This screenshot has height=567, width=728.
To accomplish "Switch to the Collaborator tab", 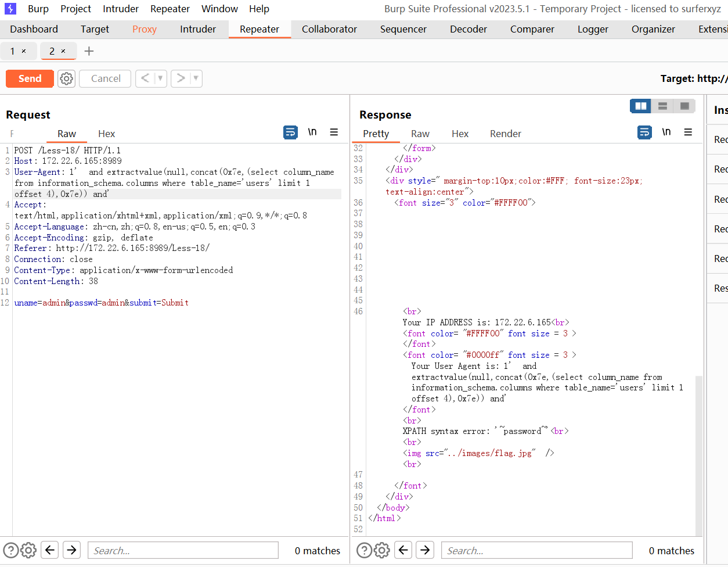I will pyautogui.click(x=329, y=29).
